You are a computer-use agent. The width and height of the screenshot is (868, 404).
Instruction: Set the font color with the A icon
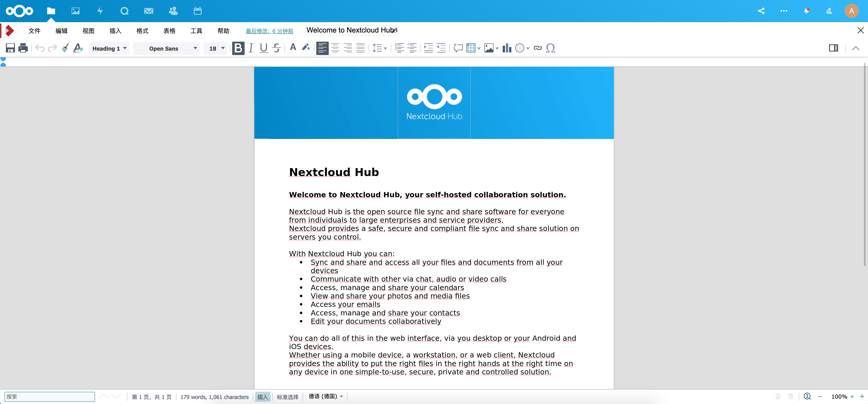coord(293,47)
